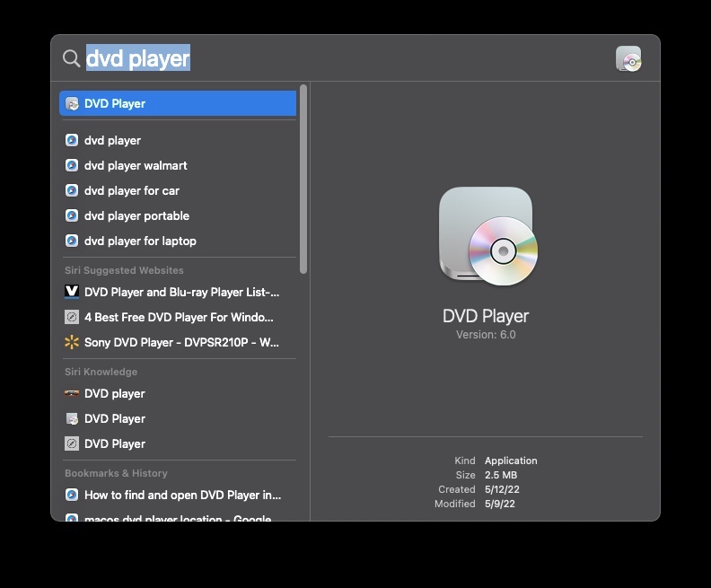This screenshot has height=588, width=711.
Task: Open "How to find and open DVD Player in..." bookmark
Action: click(x=178, y=495)
